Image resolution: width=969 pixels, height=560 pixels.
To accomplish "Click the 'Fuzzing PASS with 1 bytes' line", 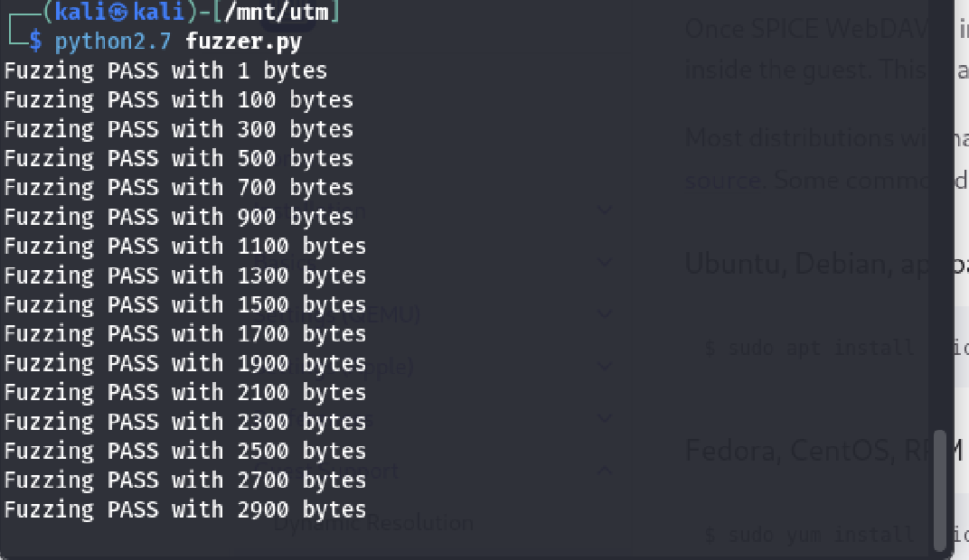I will (x=165, y=71).
